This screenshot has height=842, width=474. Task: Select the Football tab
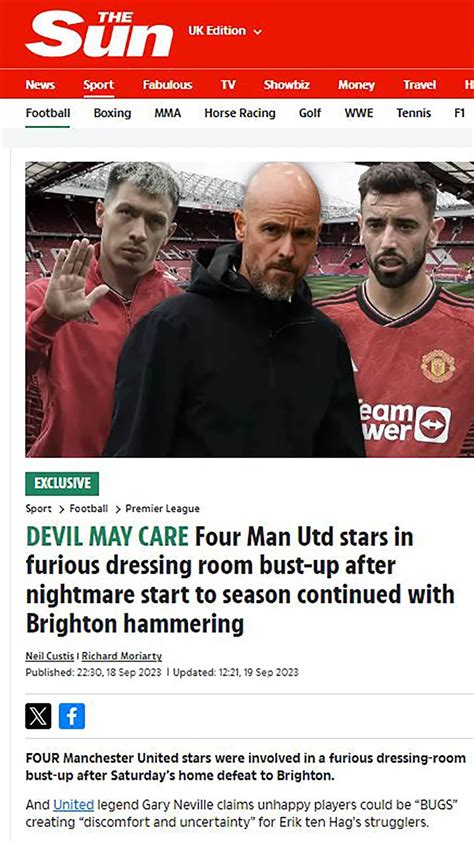[x=48, y=113]
